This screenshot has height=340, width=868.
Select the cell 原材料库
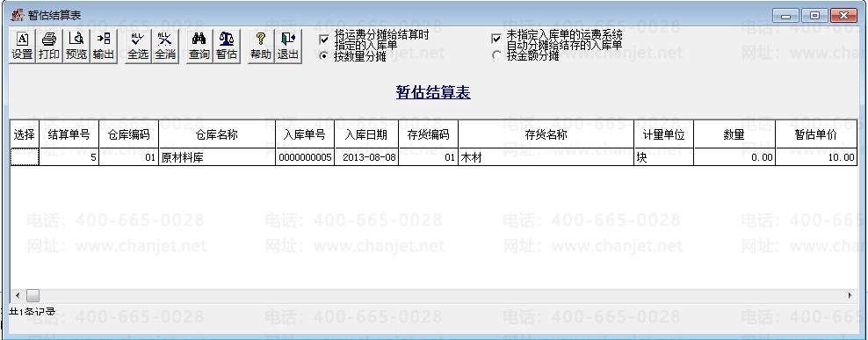(217, 157)
